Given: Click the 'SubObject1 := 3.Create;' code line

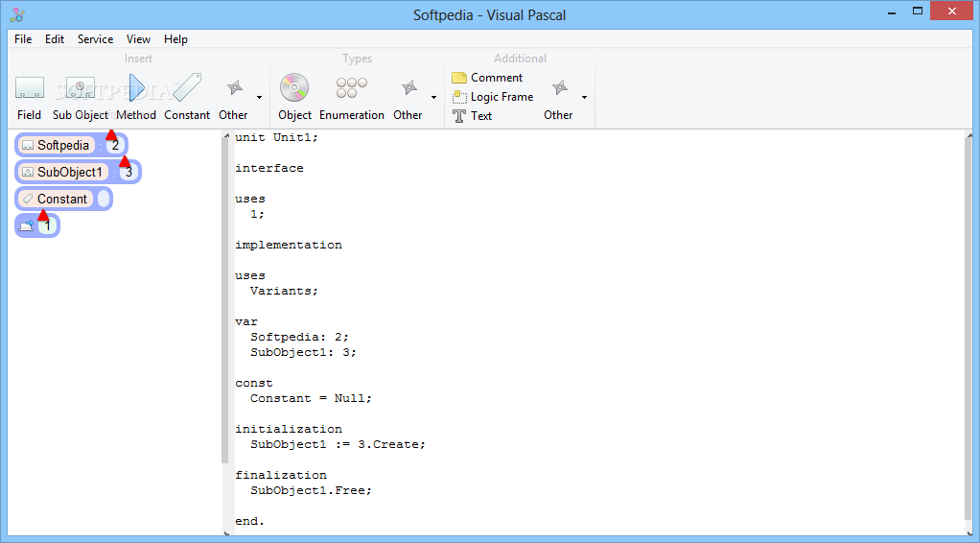Looking at the screenshot, I should click(338, 445).
